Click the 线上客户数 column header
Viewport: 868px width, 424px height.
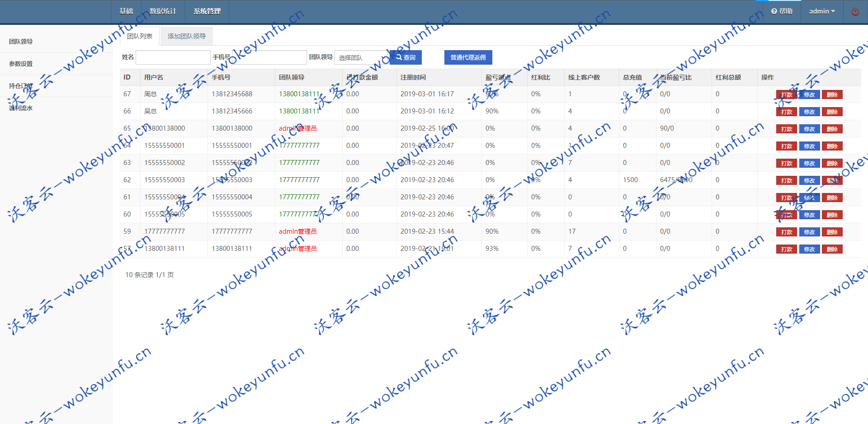[x=584, y=77]
